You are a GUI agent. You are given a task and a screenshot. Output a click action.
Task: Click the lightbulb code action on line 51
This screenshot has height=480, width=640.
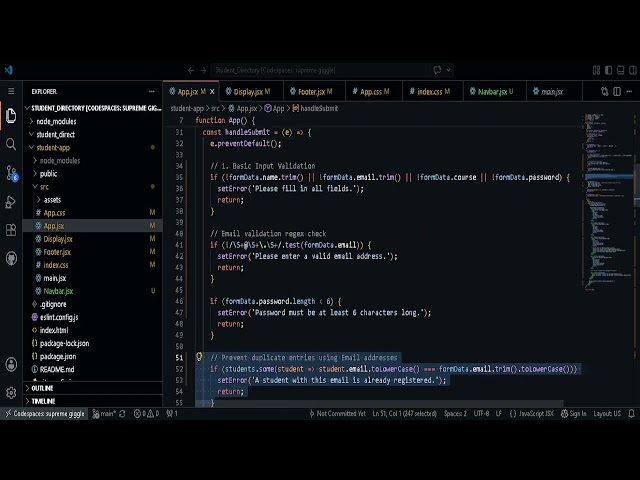[199, 357]
